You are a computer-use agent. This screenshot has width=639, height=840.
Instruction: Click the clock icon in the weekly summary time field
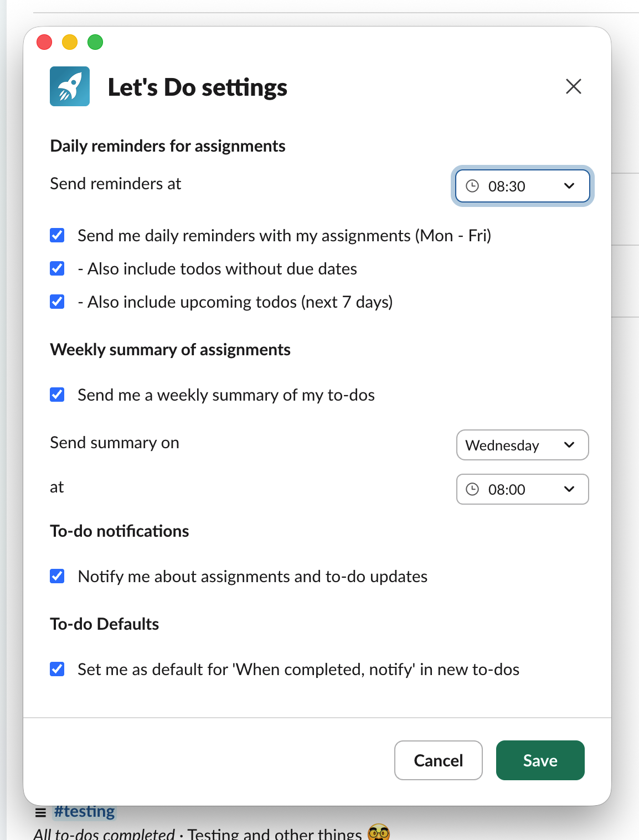[472, 489]
